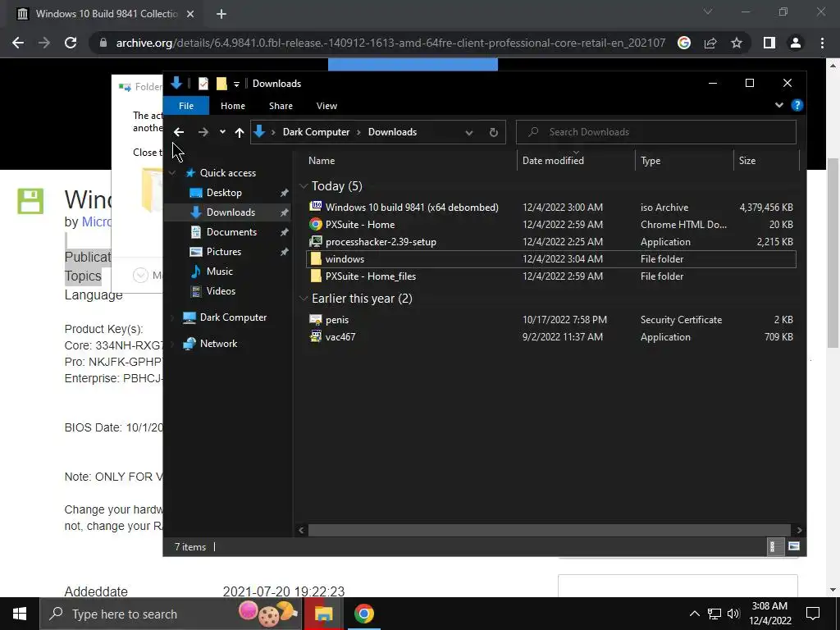The image size is (840, 630).
Task: Select the Windows 10 build 9841 iso file
Action: tap(412, 208)
